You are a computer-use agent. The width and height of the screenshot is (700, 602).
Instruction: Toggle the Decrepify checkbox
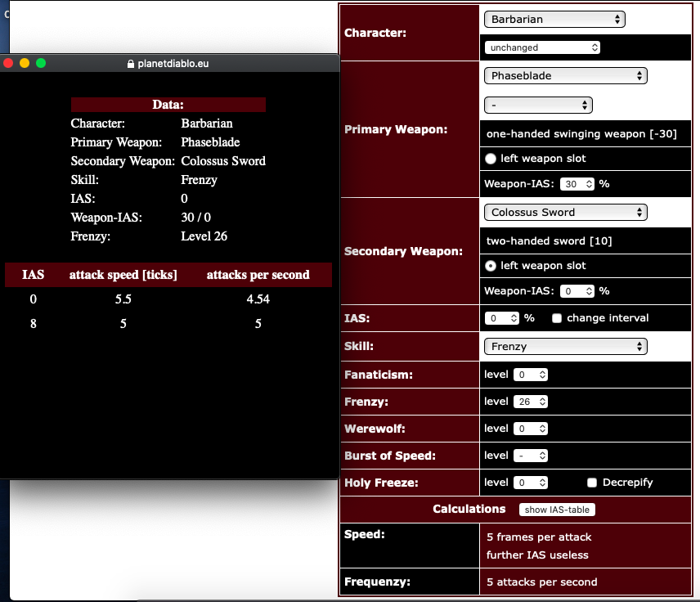tap(593, 483)
